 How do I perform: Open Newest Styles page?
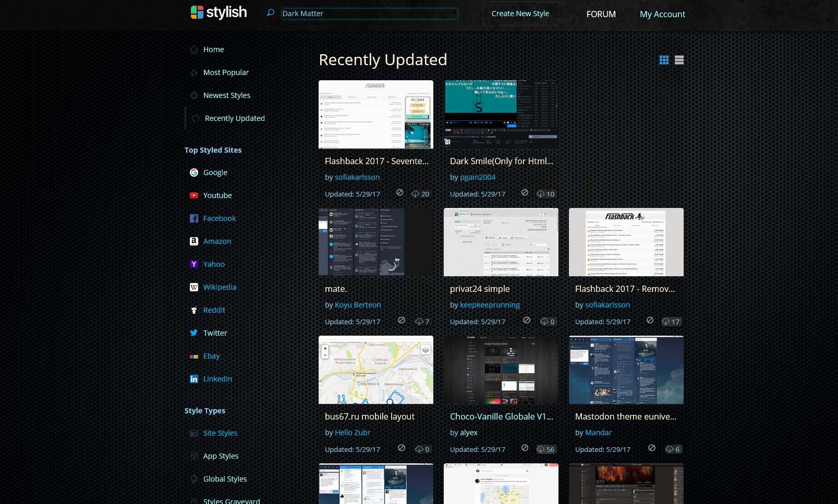click(x=227, y=95)
